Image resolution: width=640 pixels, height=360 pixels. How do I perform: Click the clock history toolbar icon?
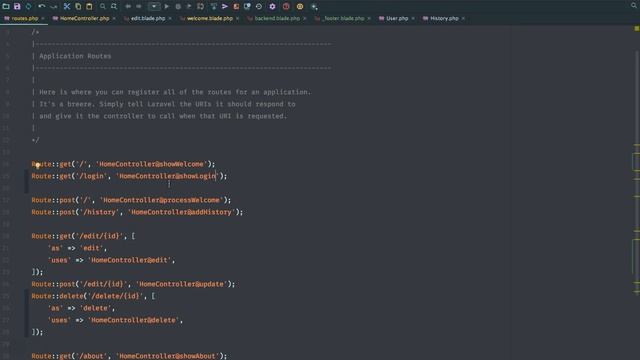(259, 7)
